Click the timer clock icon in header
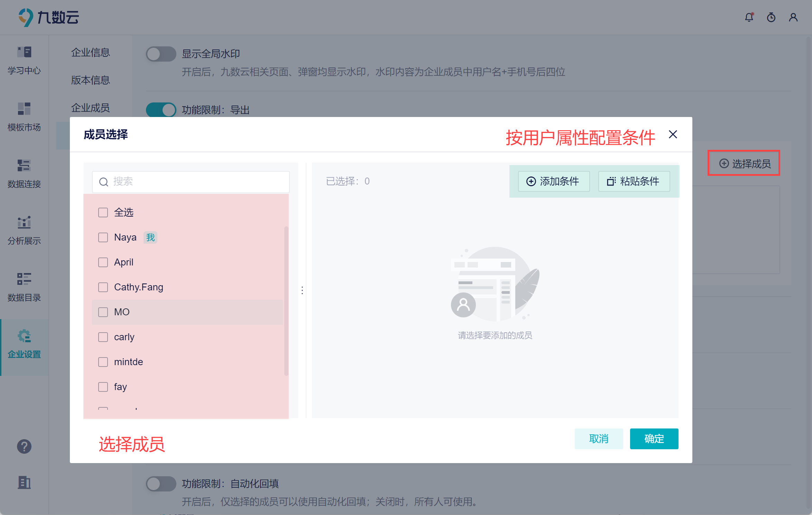This screenshot has width=812, height=515. click(771, 17)
